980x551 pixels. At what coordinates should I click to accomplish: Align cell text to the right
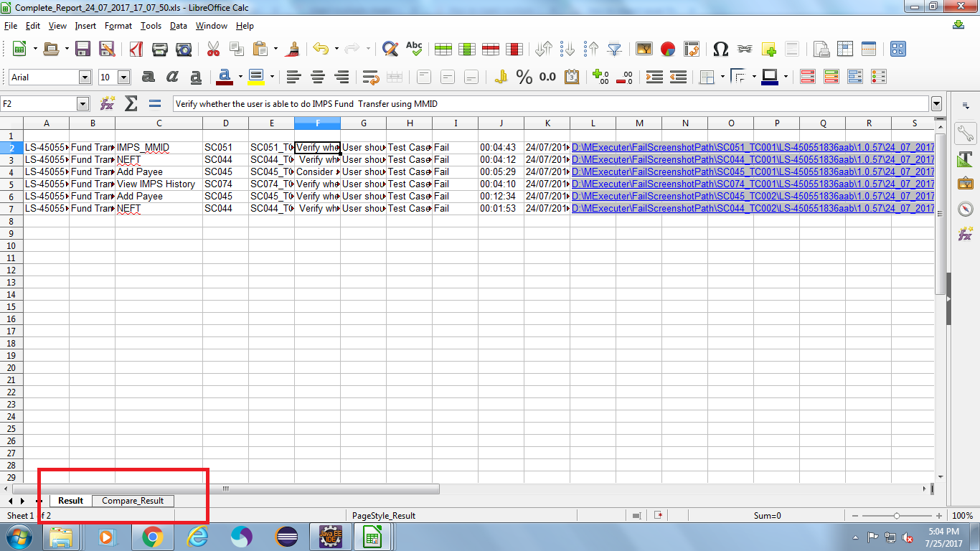coord(341,77)
